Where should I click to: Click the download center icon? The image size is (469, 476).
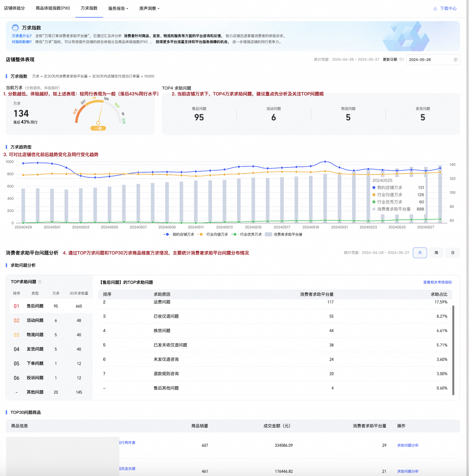[x=435, y=8]
